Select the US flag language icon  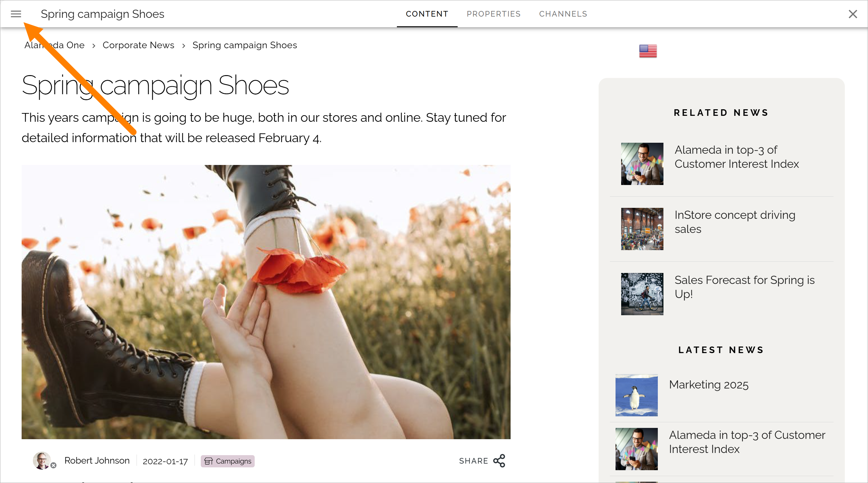point(647,51)
